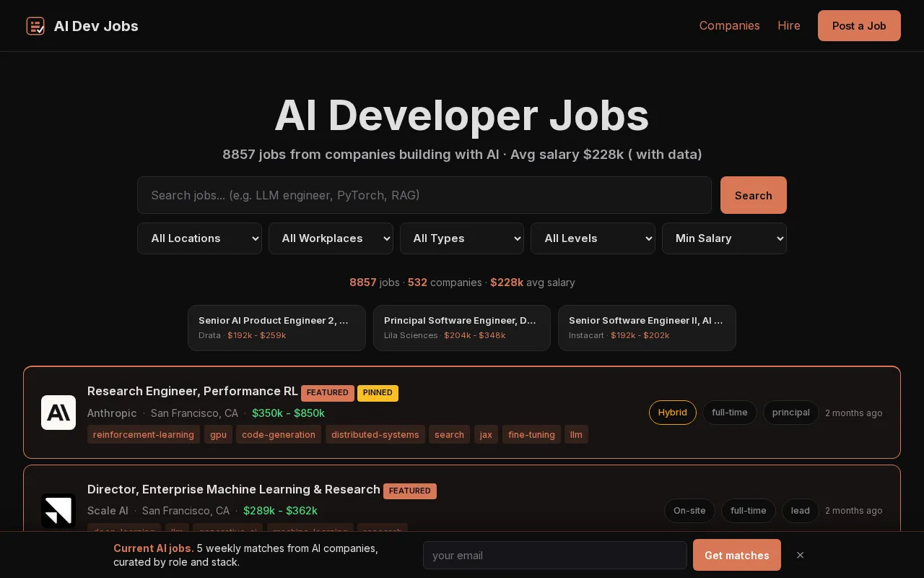Click the Scale AI company name
Image resolution: width=924 pixels, height=578 pixels.
coord(108,511)
